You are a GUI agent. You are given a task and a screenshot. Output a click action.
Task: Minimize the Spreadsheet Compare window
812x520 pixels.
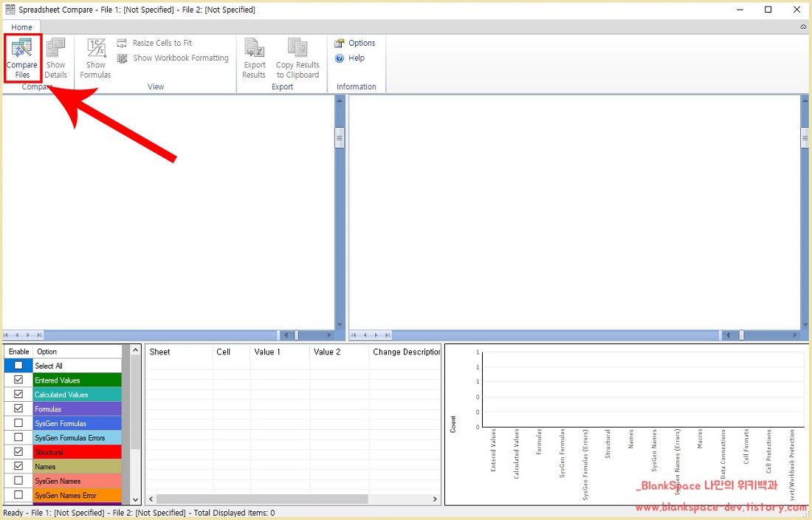tap(740, 10)
